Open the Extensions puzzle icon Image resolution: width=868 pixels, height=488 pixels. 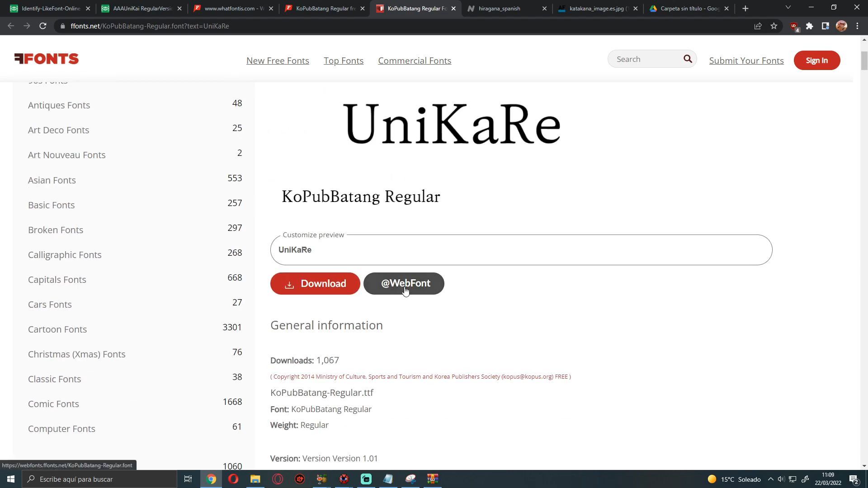pyautogui.click(x=810, y=26)
